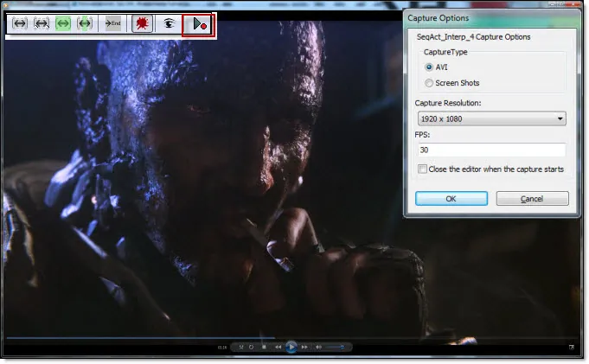Play the video in media player

pos(291,347)
